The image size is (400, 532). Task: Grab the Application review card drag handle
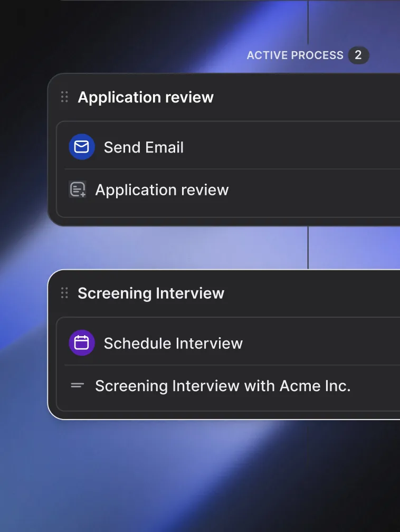[x=64, y=97]
